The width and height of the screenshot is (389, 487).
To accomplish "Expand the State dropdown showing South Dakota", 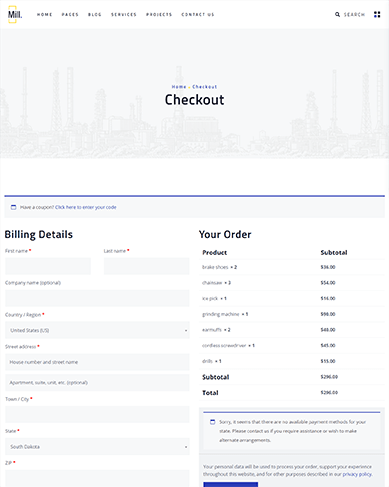I will click(97, 446).
